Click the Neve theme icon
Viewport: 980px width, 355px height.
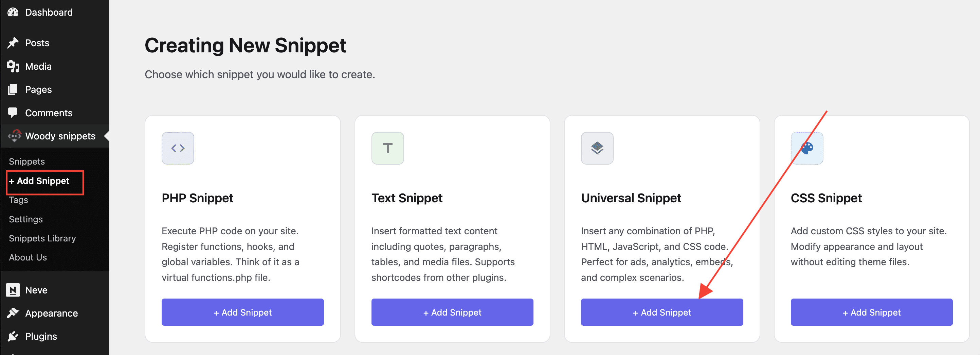click(x=13, y=290)
